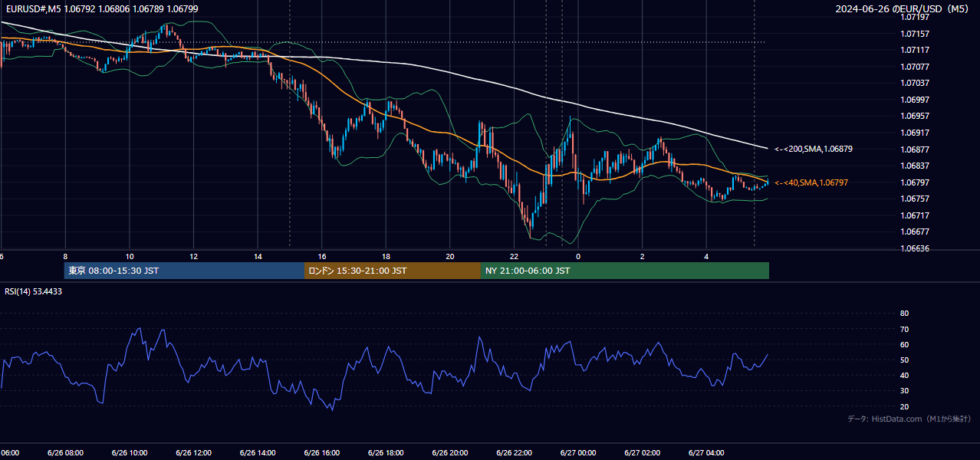Click the '<--<200,SMA,1.06879' moving average label
Screen dimensions: 980x460
pos(813,149)
